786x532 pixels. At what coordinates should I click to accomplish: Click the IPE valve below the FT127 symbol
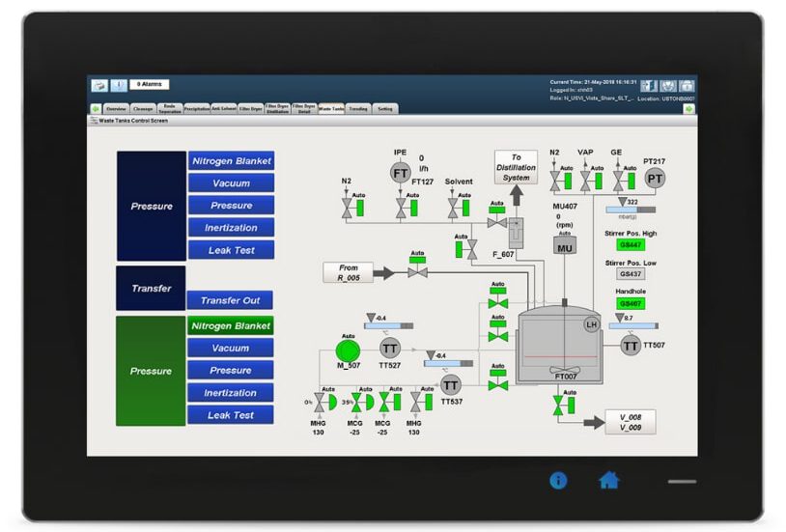coord(401,209)
